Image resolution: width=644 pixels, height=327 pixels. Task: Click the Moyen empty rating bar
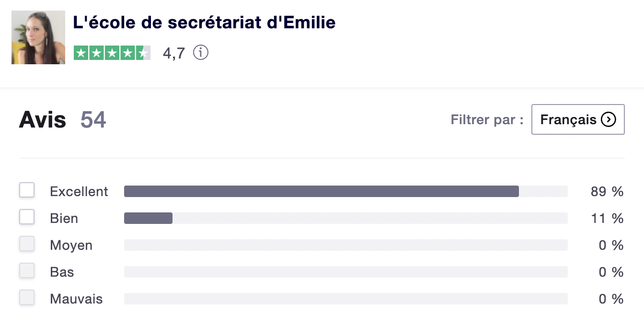pyautogui.click(x=345, y=245)
